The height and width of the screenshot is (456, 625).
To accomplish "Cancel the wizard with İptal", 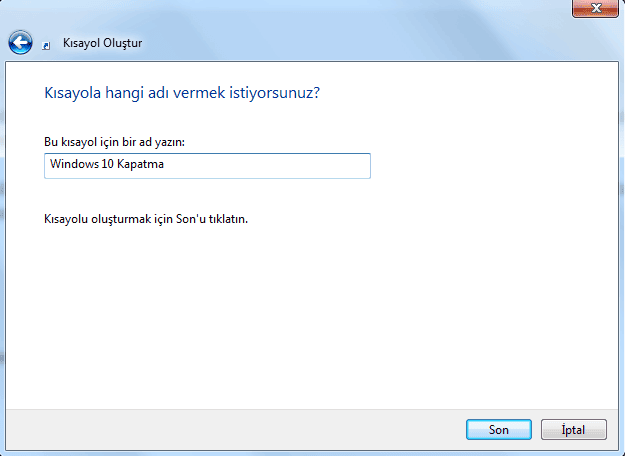I will [574, 430].
